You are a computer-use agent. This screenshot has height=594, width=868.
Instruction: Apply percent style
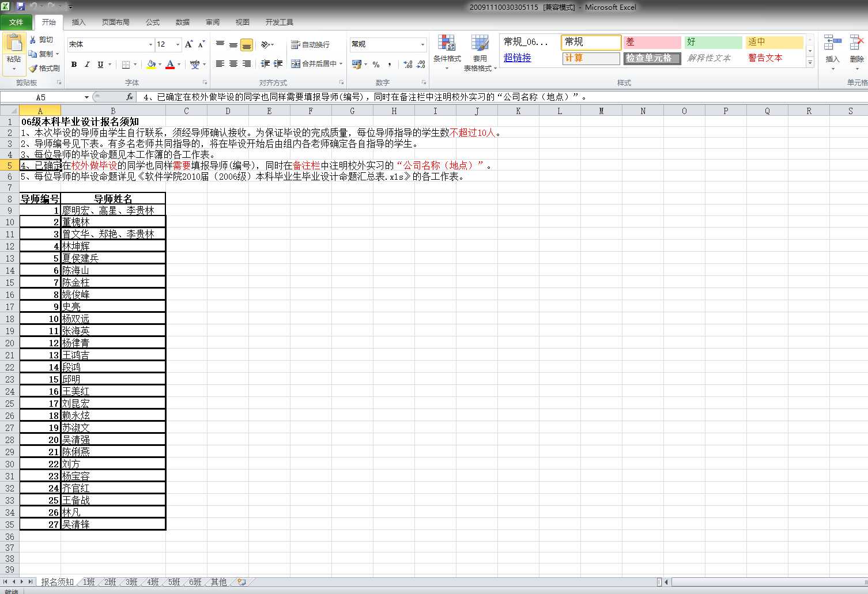[x=376, y=64]
